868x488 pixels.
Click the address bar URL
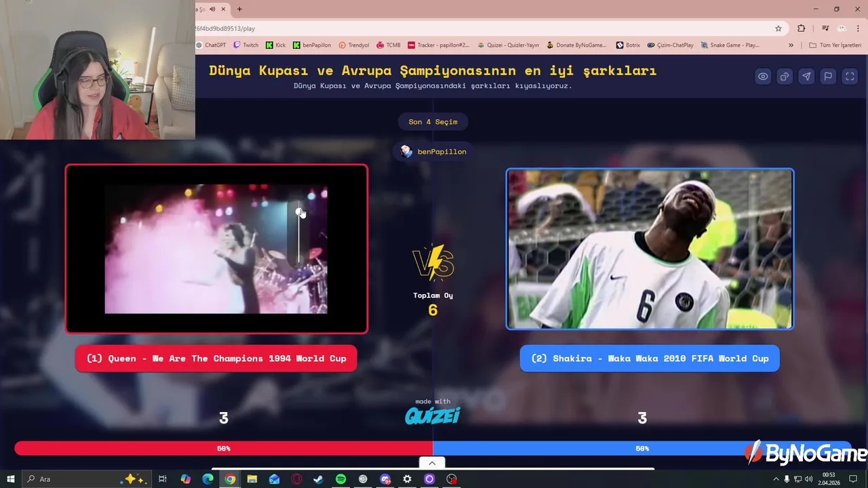pyautogui.click(x=225, y=28)
